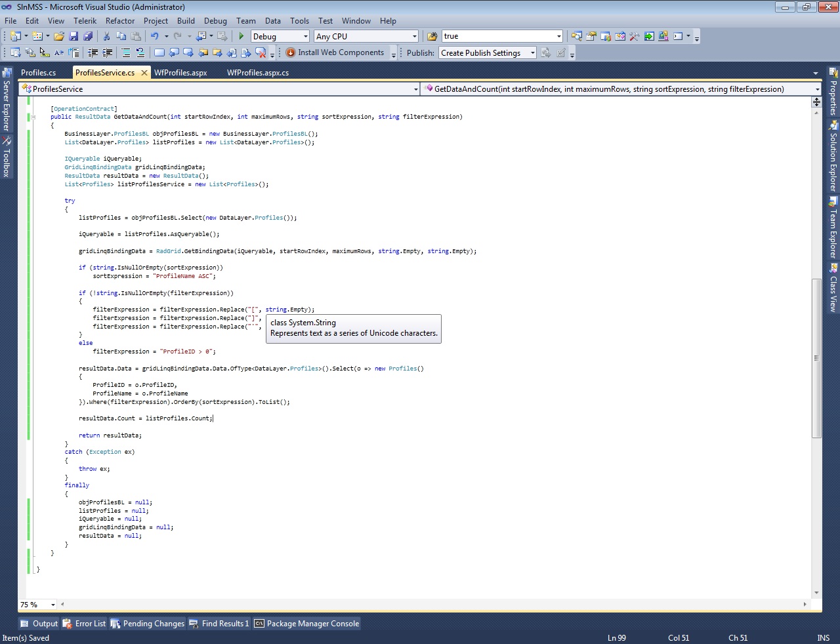Open the Toolbox via the hammer-wrench icon
The height and width of the screenshot is (644, 840).
tap(634, 37)
